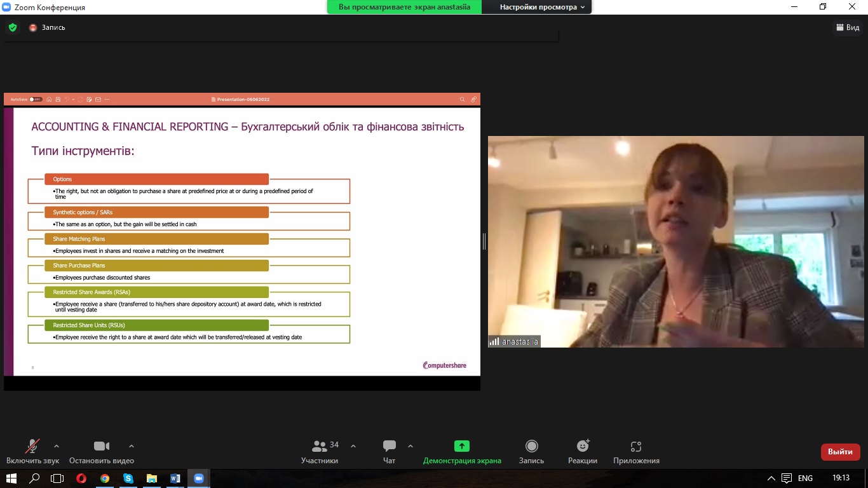Screen dimensions: 868x488
Task: Open the notification center icon
Action: pyautogui.click(x=787, y=478)
